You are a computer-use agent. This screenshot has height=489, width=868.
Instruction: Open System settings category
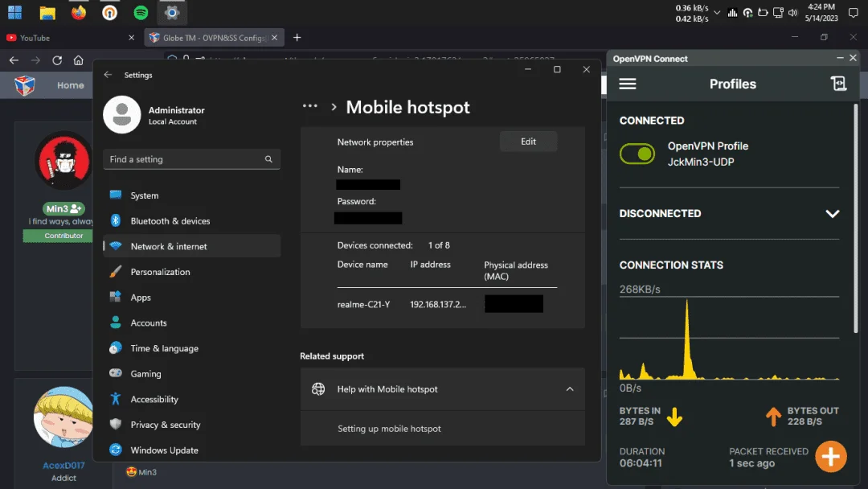(191, 195)
